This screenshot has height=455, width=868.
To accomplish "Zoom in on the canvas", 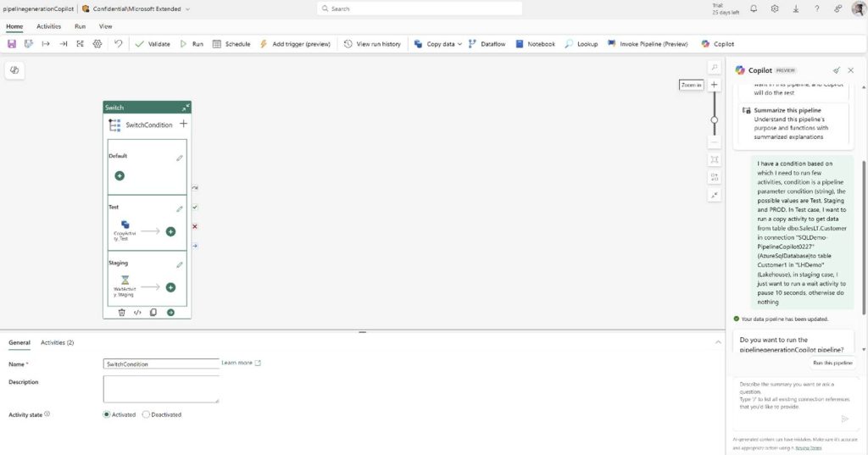I will pyautogui.click(x=714, y=85).
